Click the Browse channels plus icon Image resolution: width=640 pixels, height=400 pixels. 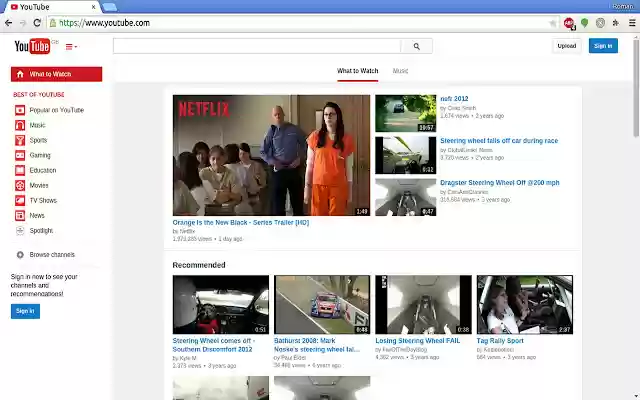pos(20,255)
